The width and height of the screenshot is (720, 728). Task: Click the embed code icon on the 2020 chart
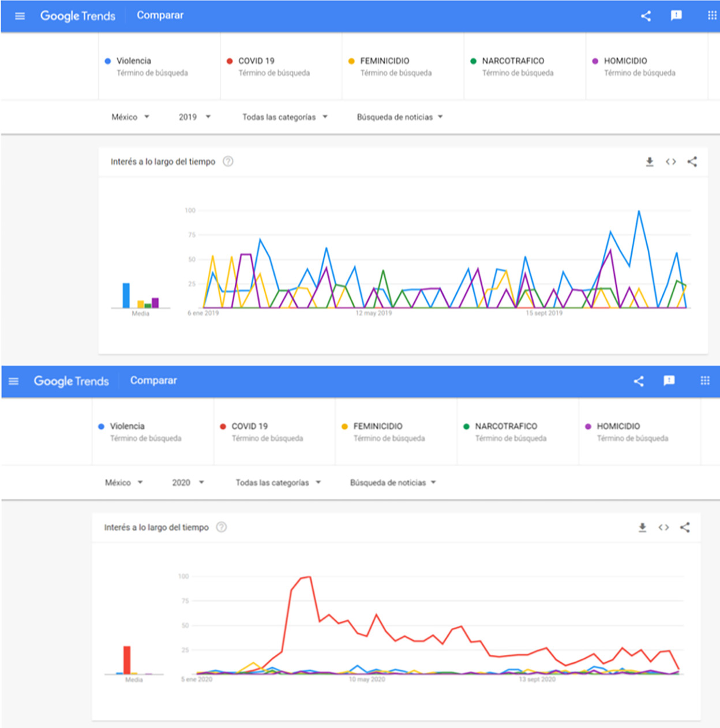tap(663, 527)
